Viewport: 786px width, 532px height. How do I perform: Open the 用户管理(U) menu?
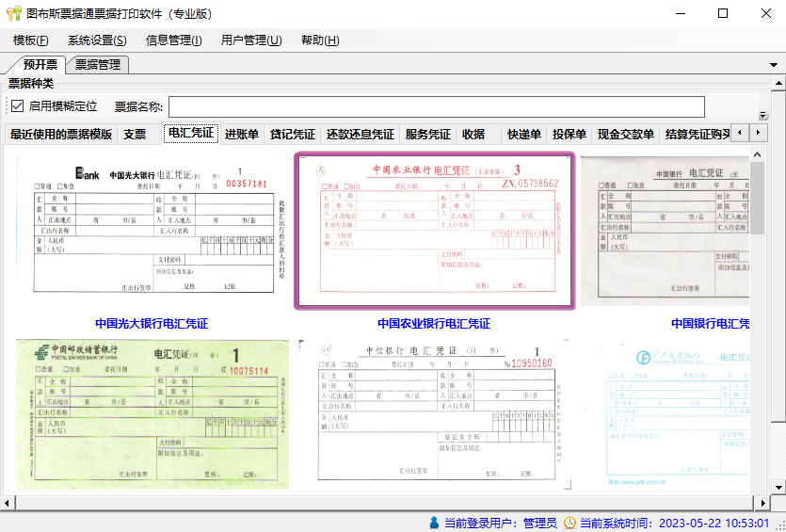pyautogui.click(x=251, y=40)
